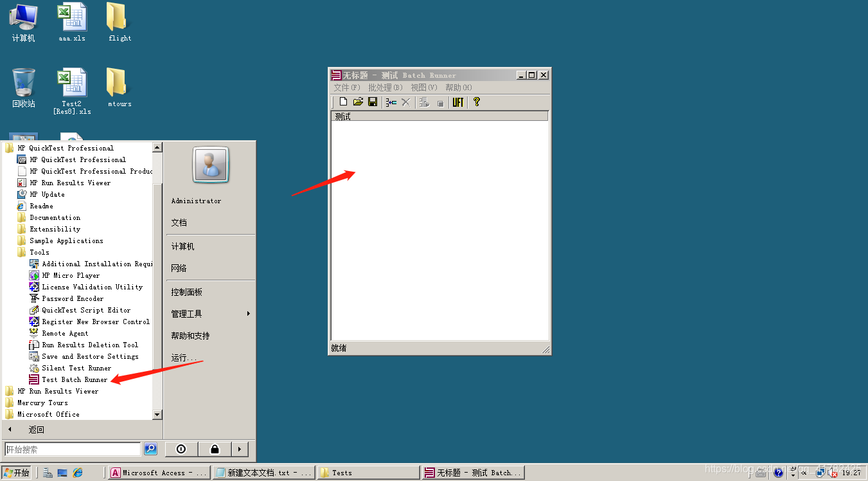
Task: Launch Run Results Deletion Tool
Action: (x=84, y=345)
